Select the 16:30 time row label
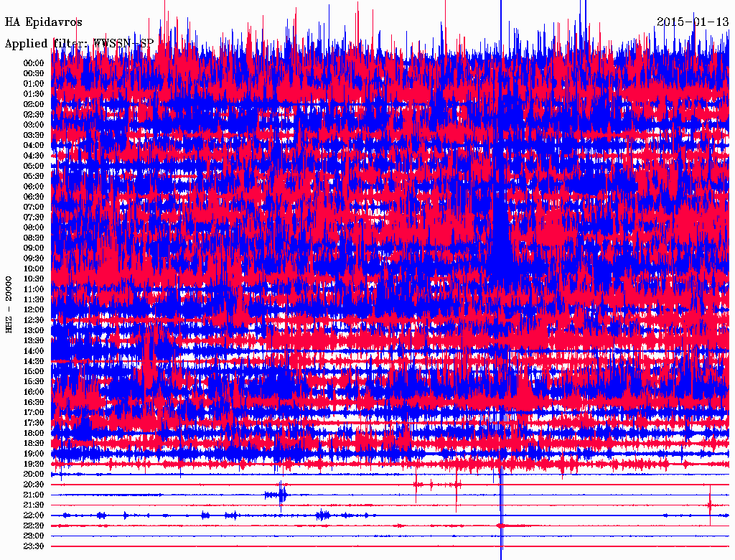This screenshot has height=560, width=735. (x=34, y=403)
